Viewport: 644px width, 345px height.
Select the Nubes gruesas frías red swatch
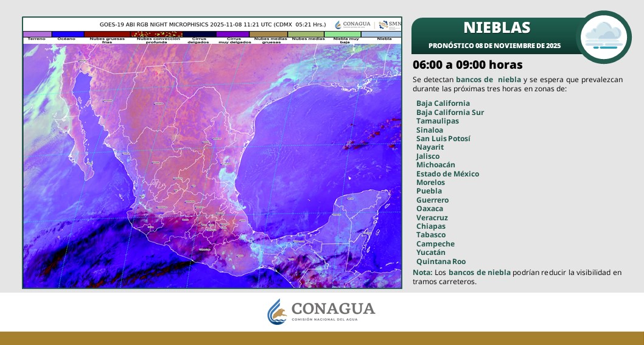pos(107,34)
